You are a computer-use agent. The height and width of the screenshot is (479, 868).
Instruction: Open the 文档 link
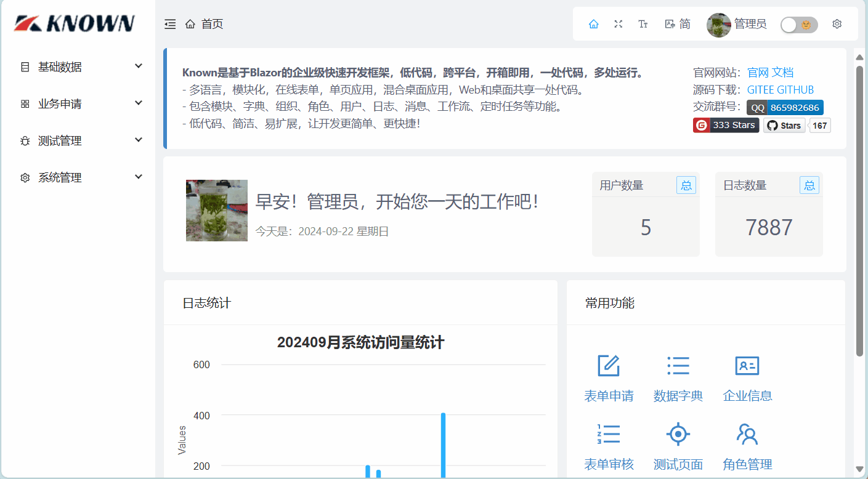[783, 73]
